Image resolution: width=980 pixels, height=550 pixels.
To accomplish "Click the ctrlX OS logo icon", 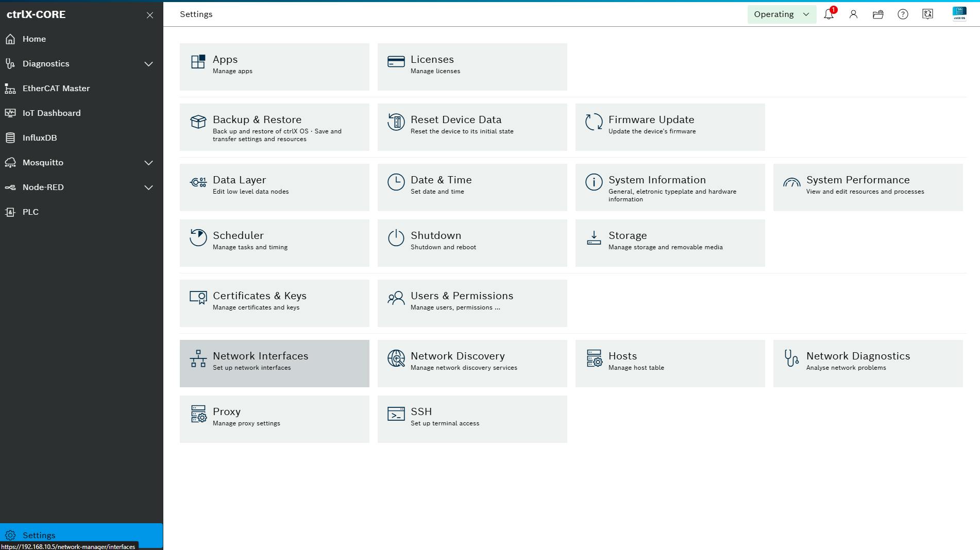I will point(959,13).
